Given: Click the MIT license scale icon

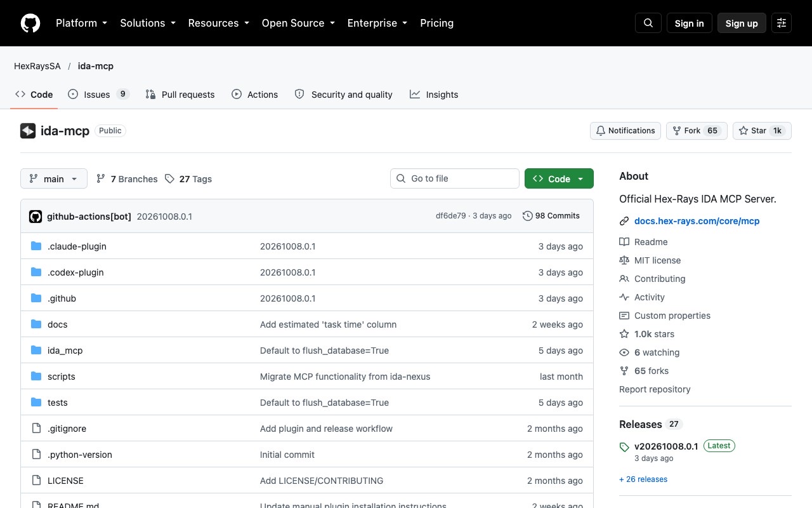Looking at the screenshot, I should (x=624, y=260).
